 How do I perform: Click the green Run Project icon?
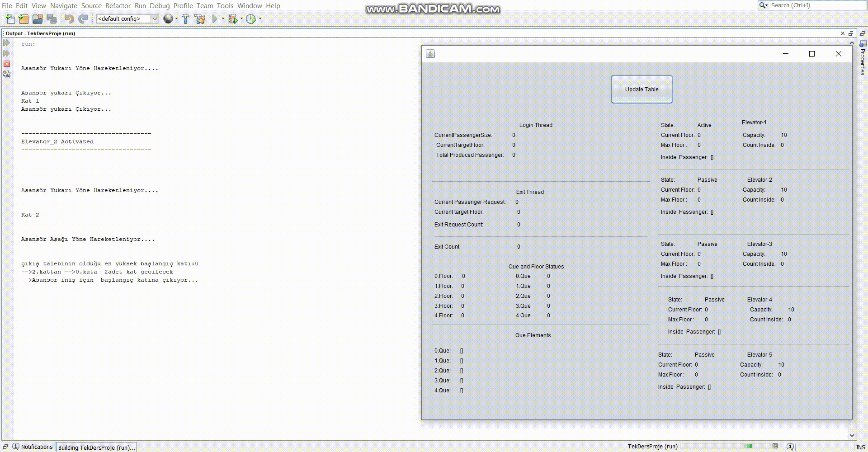point(215,19)
